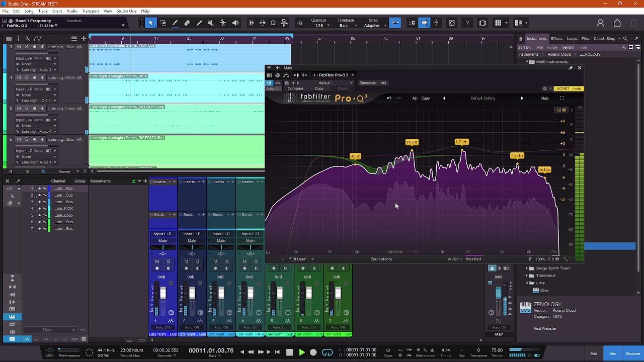The image size is (644, 362).
Task: Select the Mute tool in the toolbar
Action: [211, 23]
